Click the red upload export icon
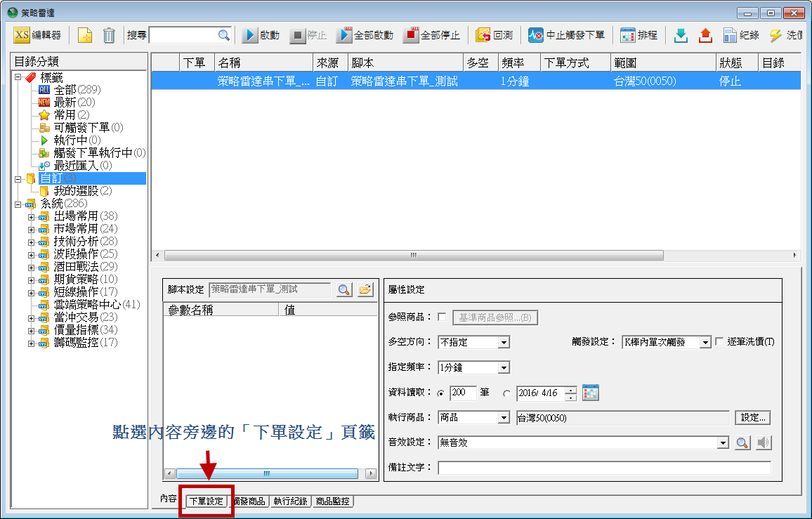Image resolution: width=812 pixels, height=519 pixels. (705, 35)
